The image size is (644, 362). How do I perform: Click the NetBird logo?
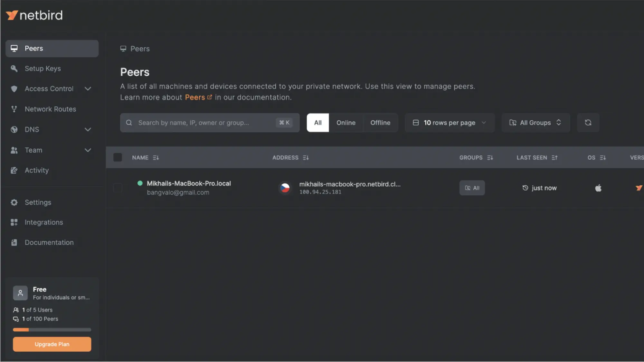click(x=34, y=15)
